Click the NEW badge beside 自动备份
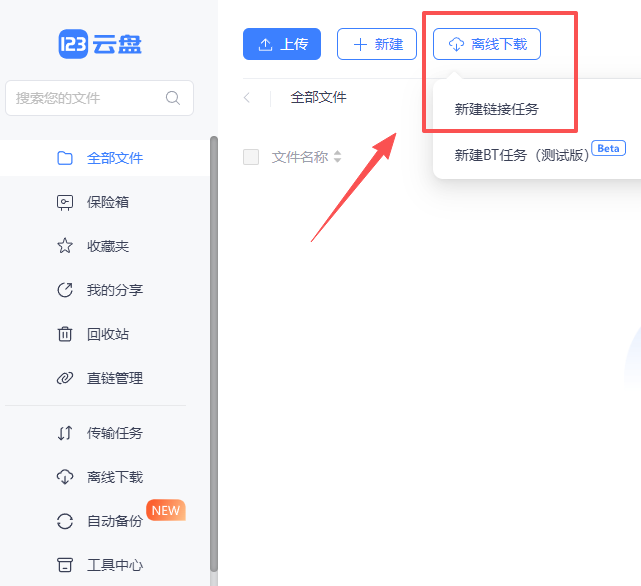The image size is (641, 586). 166,510
